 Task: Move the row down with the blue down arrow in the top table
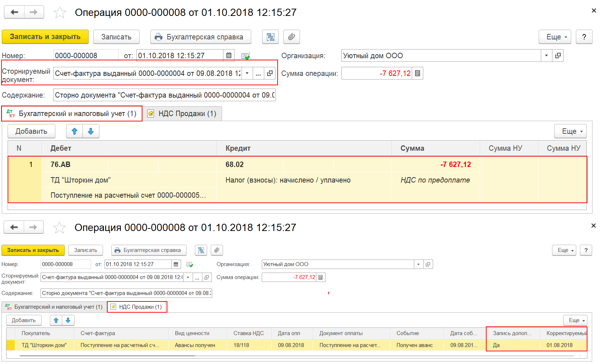click(91, 131)
